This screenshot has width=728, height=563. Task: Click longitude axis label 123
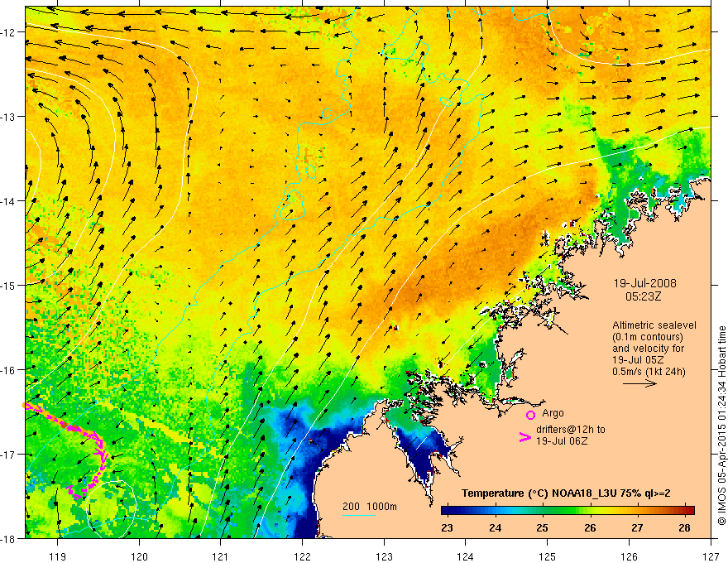[384, 556]
